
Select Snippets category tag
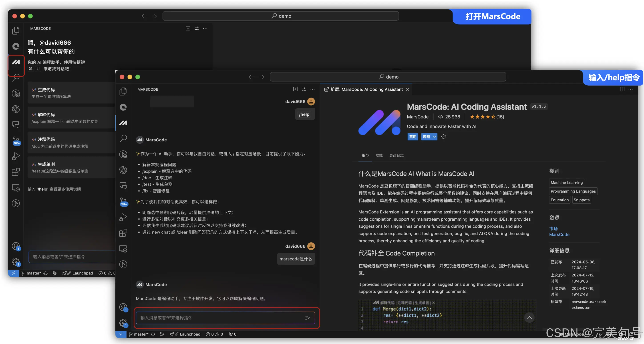582,200
